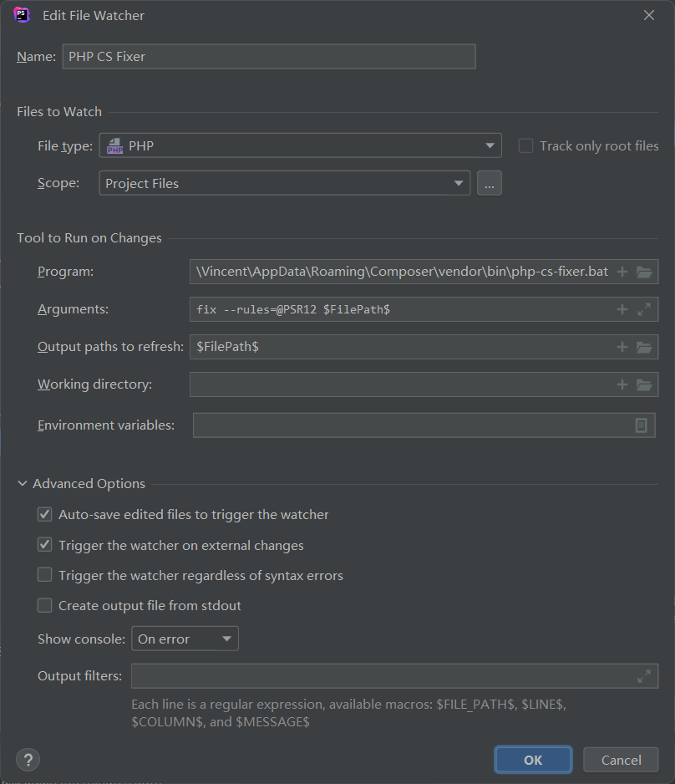Collapse the Advanced Options section
The image size is (675, 784).
(x=23, y=484)
